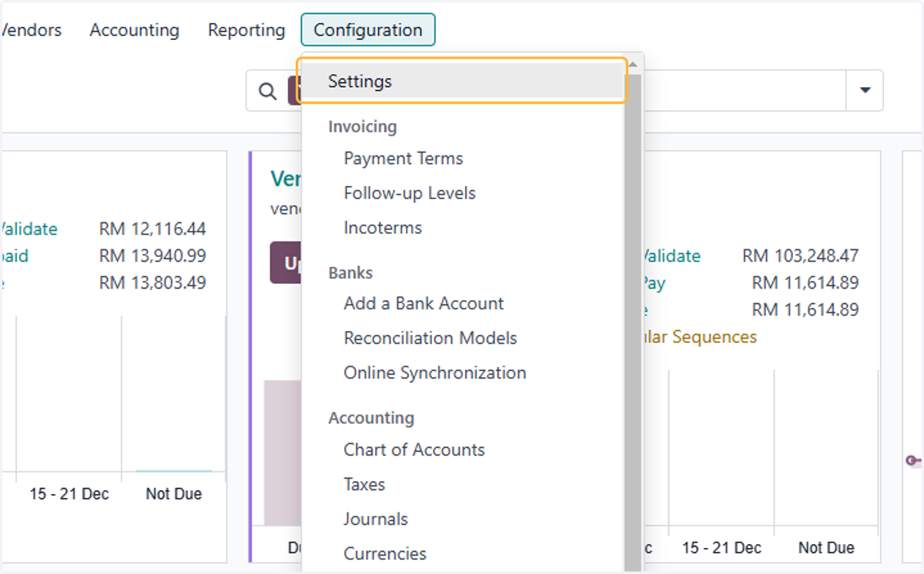The image size is (924, 574).
Task: Click the 15 - 21 Dec label in left chart
Action: point(69,494)
